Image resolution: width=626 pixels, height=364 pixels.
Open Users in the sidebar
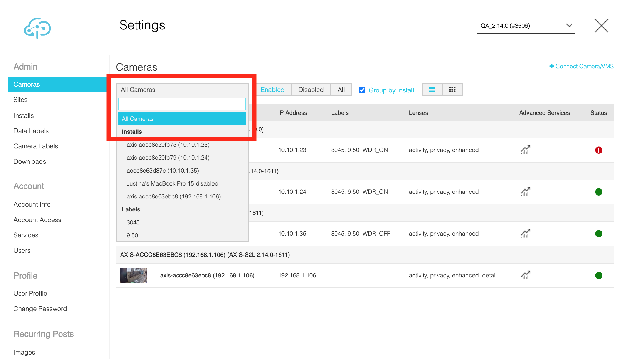point(22,250)
